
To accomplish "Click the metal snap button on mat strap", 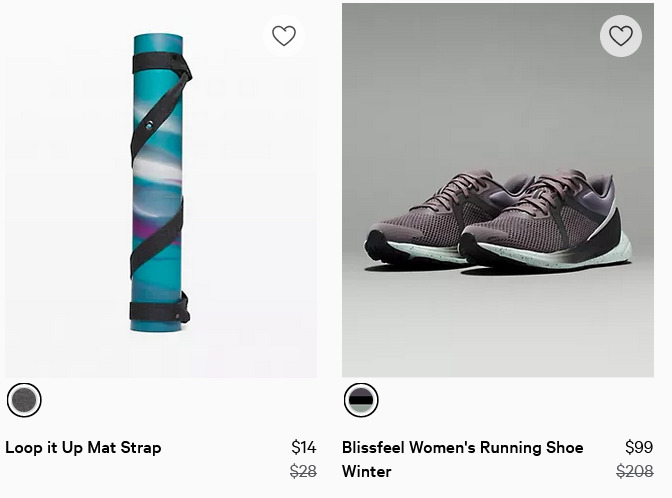I will [149, 125].
